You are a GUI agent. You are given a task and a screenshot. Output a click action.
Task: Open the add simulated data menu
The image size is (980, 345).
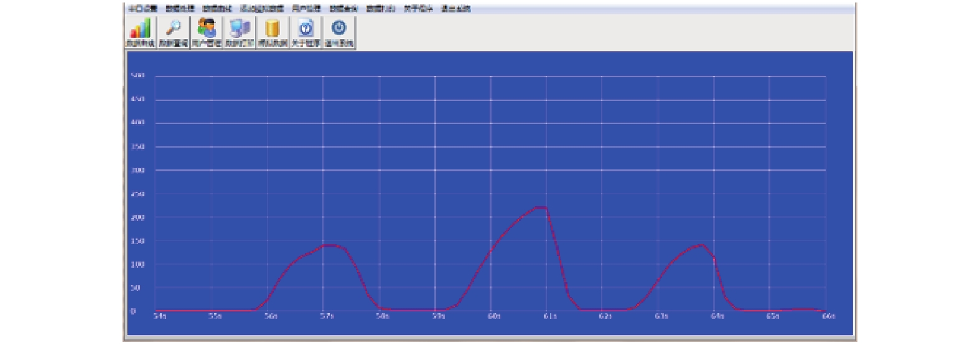coord(262,9)
